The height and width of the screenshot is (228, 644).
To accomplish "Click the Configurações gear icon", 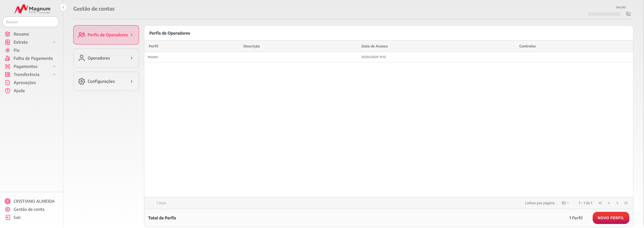I will 82,81.
